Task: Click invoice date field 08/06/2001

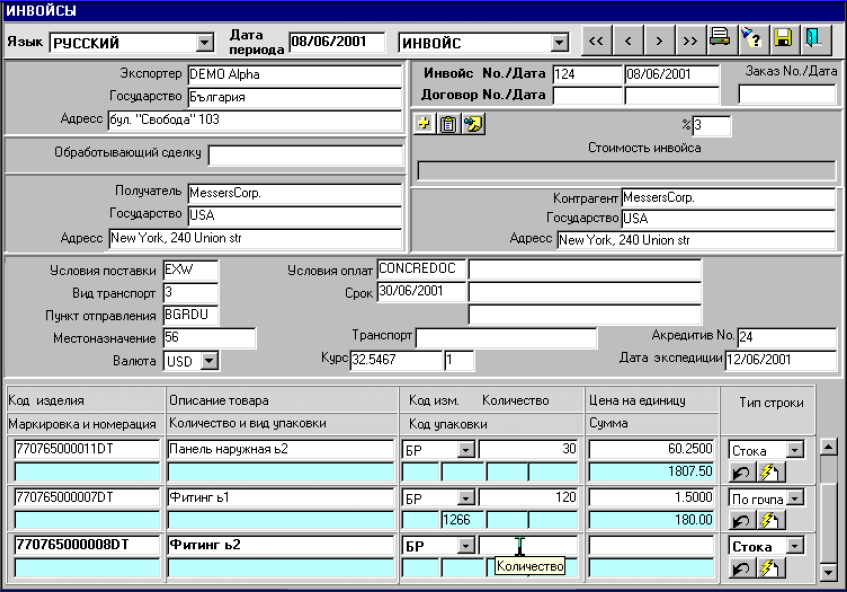Action: point(672,74)
